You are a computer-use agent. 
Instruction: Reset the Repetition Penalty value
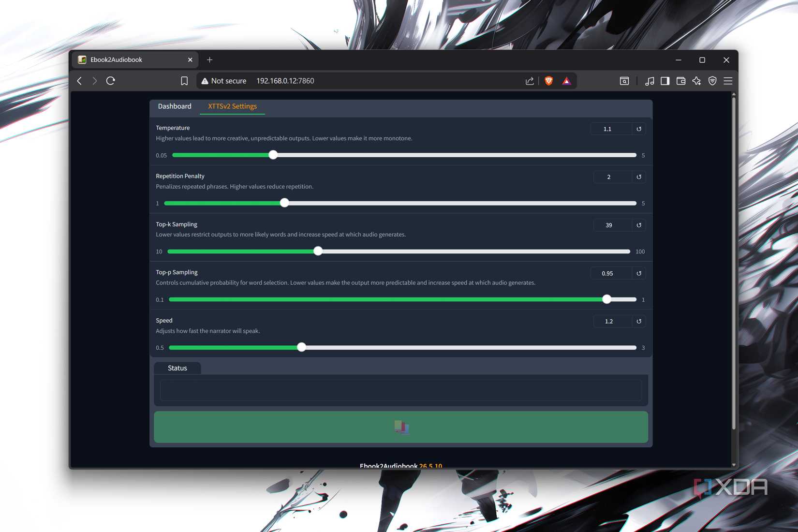click(x=639, y=177)
